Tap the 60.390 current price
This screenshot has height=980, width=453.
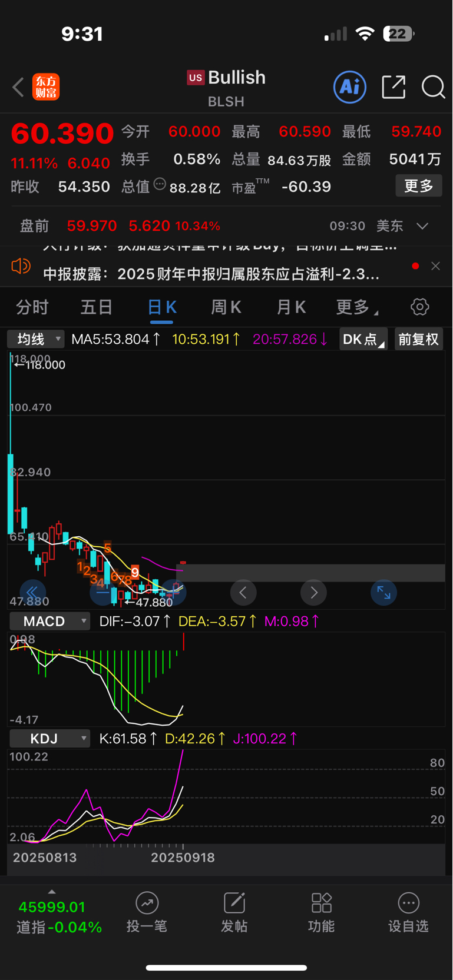tap(62, 134)
